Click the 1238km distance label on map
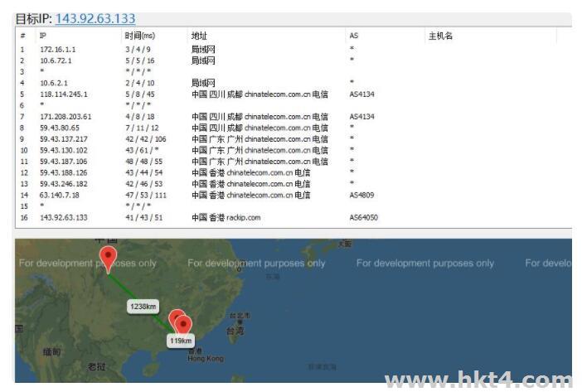The image size is (582, 392). pos(143,307)
